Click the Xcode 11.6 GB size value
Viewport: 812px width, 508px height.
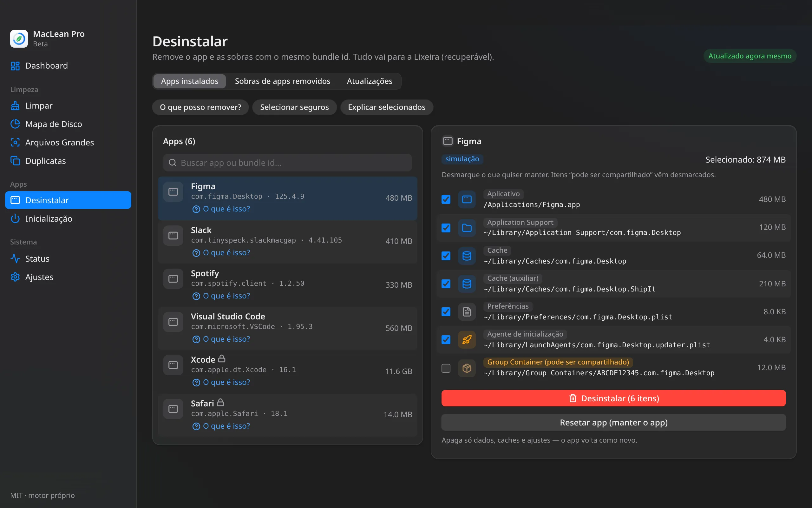coord(398,371)
